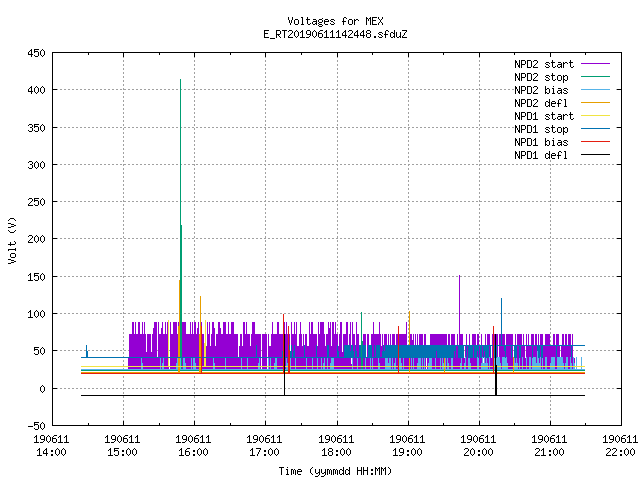Click the chart title "Voltages for MEX"
The height and width of the screenshot is (480, 640).
click(335, 21)
